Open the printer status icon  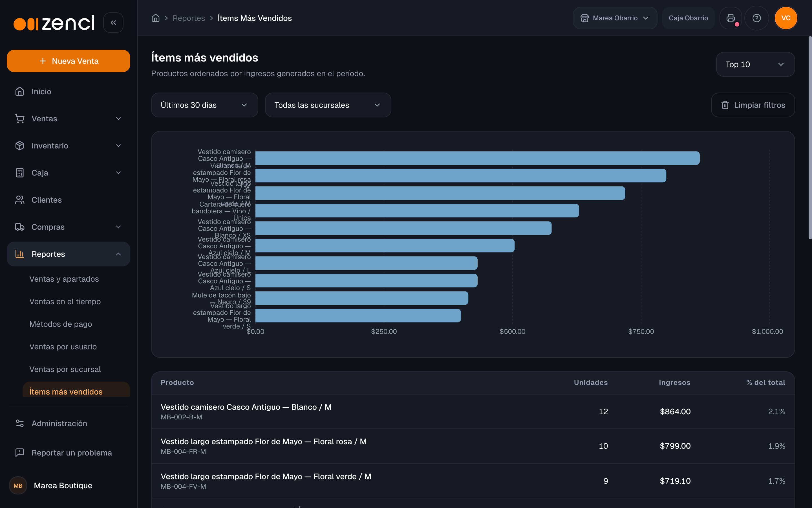[731, 18]
